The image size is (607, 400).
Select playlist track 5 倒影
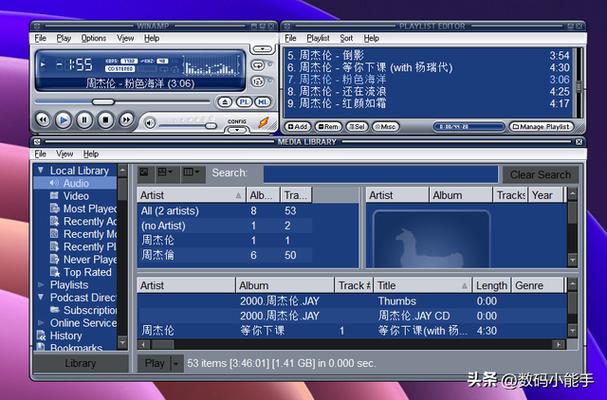[428, 55]
